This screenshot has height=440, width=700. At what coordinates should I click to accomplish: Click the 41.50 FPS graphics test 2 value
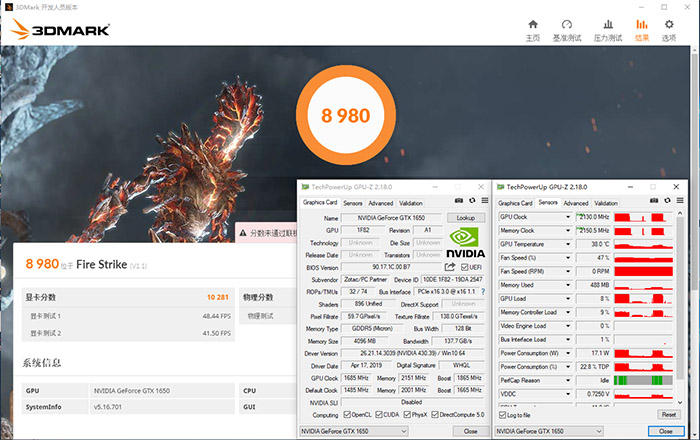tap(217, 333)
